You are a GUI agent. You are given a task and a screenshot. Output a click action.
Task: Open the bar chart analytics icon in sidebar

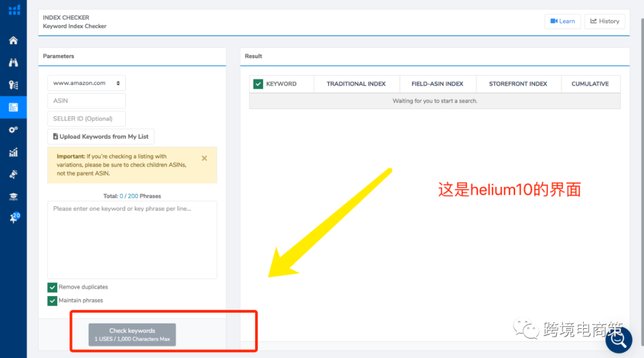[x=13, y=152]
